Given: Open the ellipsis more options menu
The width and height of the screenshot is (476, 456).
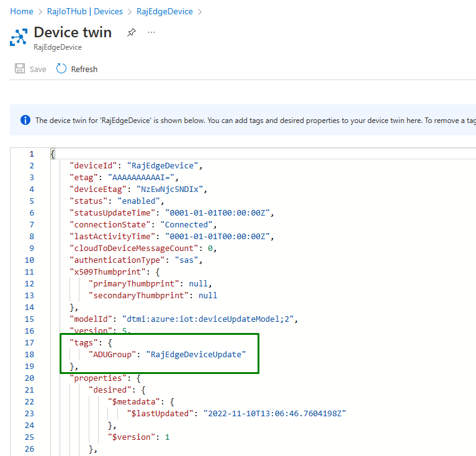Looking at the screenshot, I should [x=151, y=32].
